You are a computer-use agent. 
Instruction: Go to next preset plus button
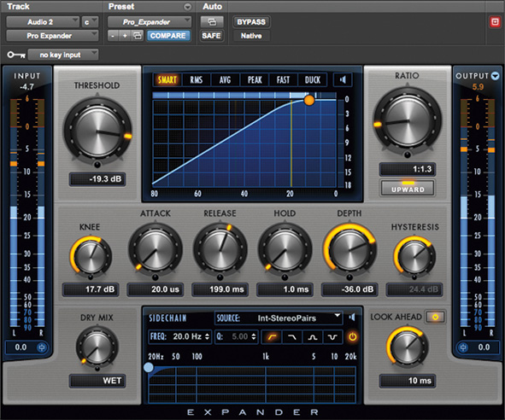click(125, 35)
